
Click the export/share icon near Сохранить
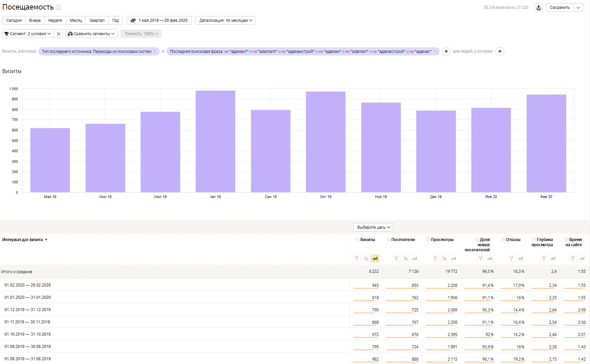click(x=538, y=8)
